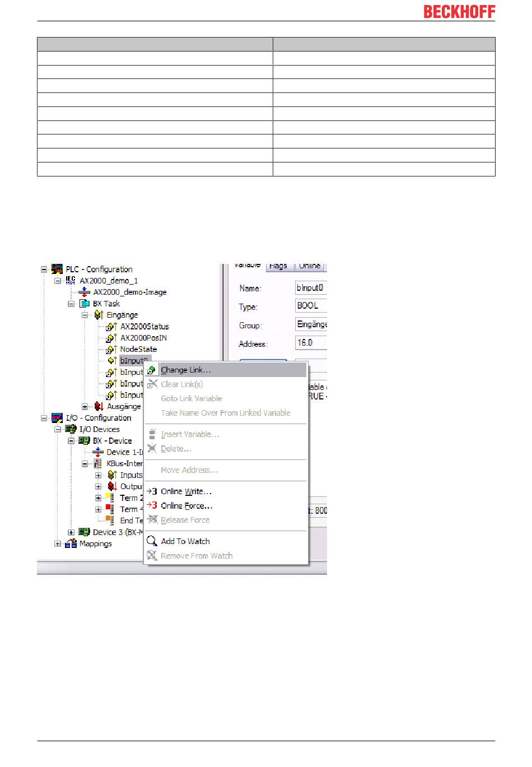The image size is (532, 767).
Task: Collapse the BX - Device node
Action: click(x=71, y=441)
